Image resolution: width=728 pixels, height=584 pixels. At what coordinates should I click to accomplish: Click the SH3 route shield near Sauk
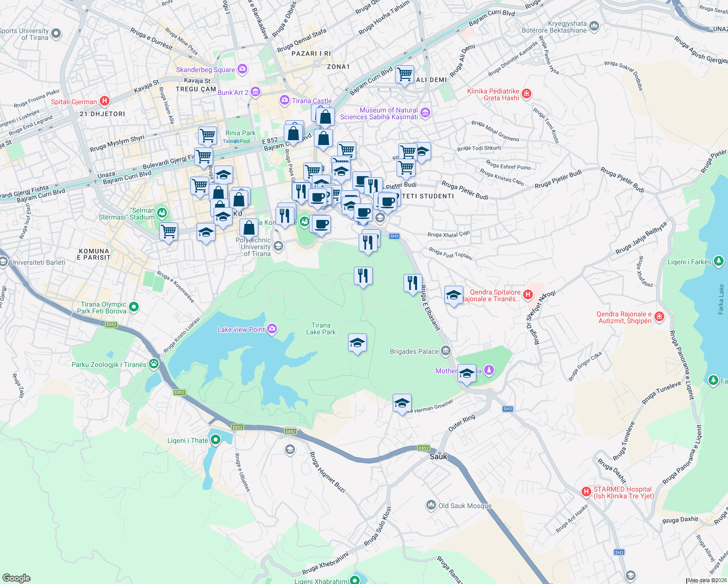pyautogui.click(x=508, y=409)
